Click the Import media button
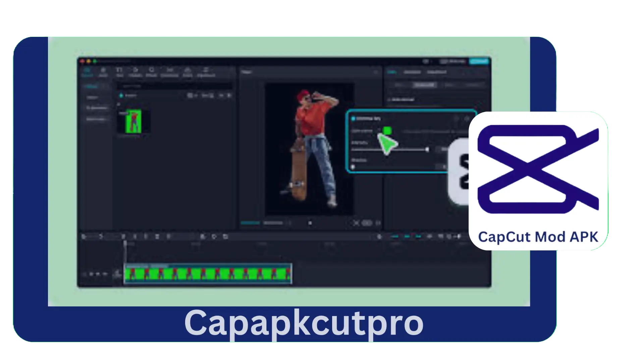The width and height of the screenshot is (644, 362). click(x=128, y=96)
